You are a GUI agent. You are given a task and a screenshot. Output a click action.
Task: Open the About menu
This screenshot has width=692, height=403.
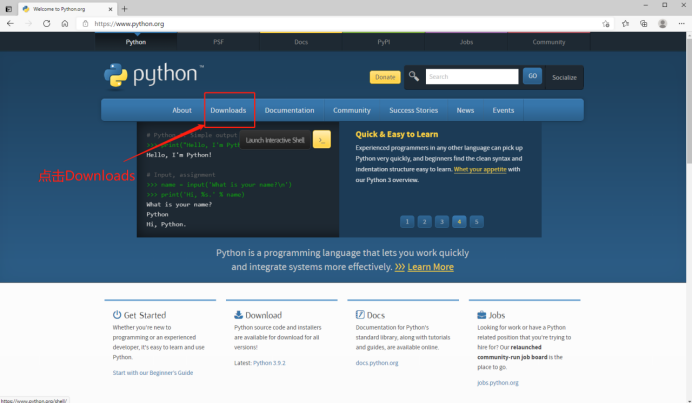coord(182,110)
